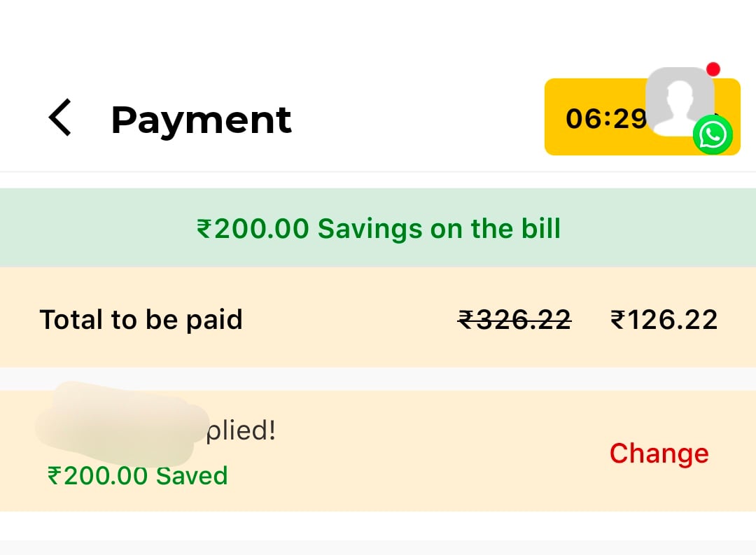Click the green ₹200.00 Saved text
This screenshot has height=555, width=756.
[137, 476]
